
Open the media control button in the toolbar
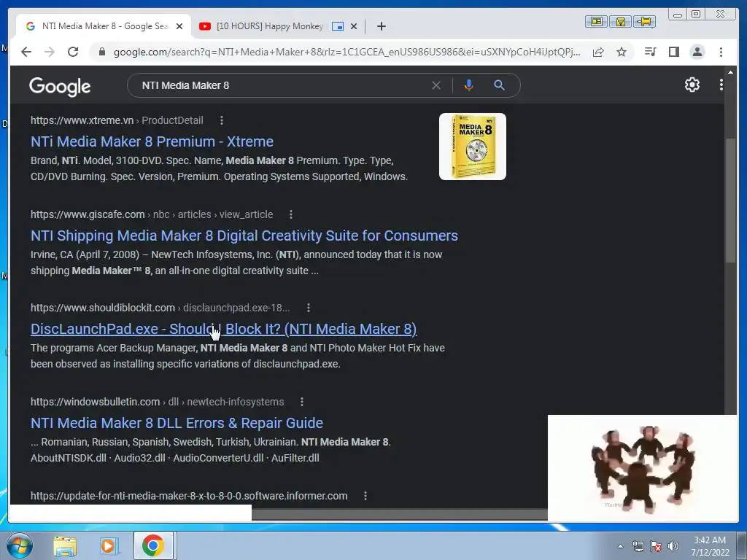click(650, 52)
